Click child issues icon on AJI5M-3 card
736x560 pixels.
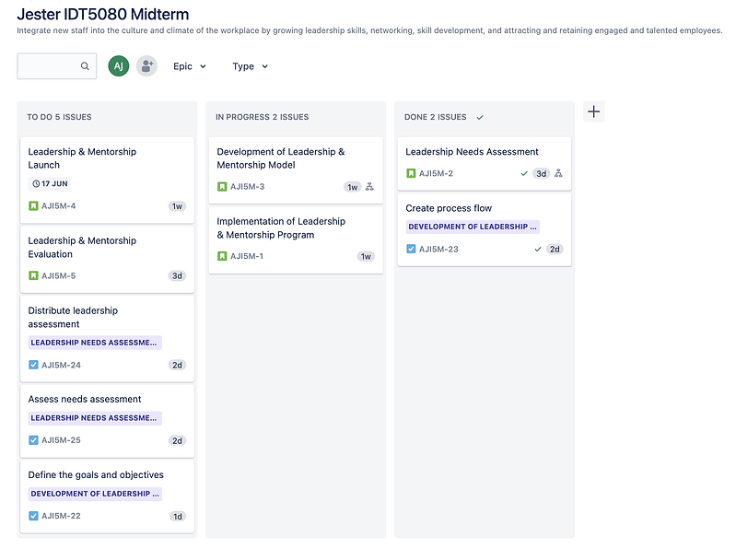tap(369, 187)
